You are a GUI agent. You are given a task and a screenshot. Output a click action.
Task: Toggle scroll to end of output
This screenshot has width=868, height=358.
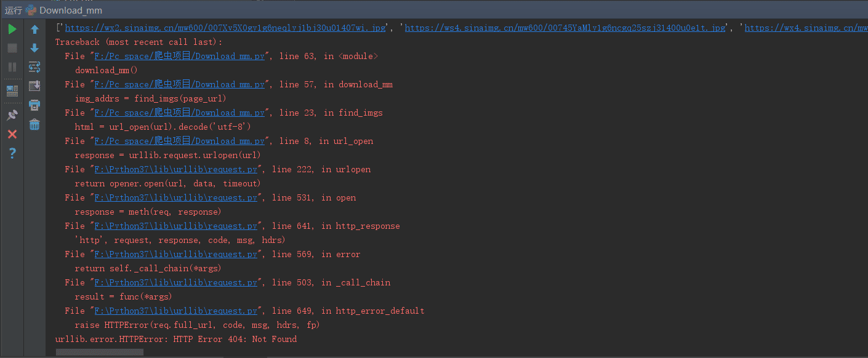click(x=34, y=86)
